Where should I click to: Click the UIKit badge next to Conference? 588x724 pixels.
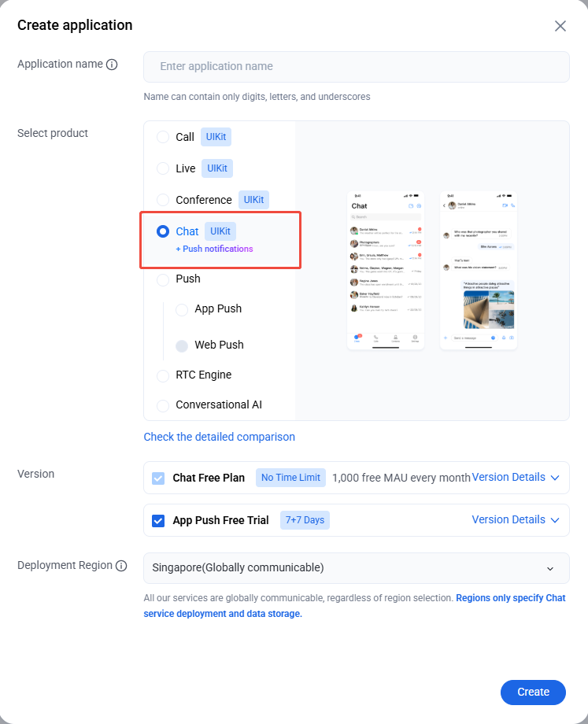click(x=253, y=200)
